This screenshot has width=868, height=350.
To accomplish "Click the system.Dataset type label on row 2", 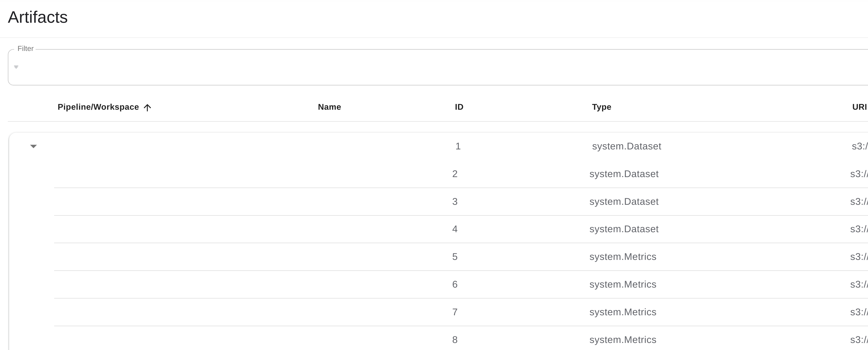I will tap(624, 174).
